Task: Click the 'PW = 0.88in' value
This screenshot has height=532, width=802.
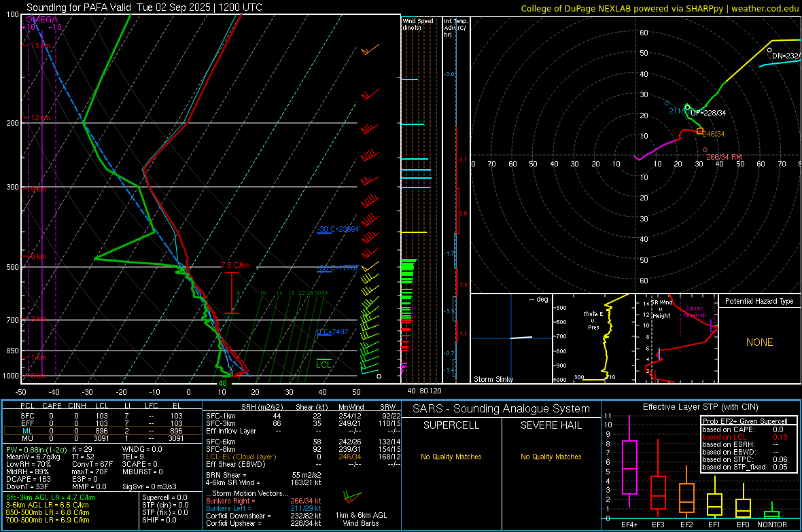Action: point(36,450)
